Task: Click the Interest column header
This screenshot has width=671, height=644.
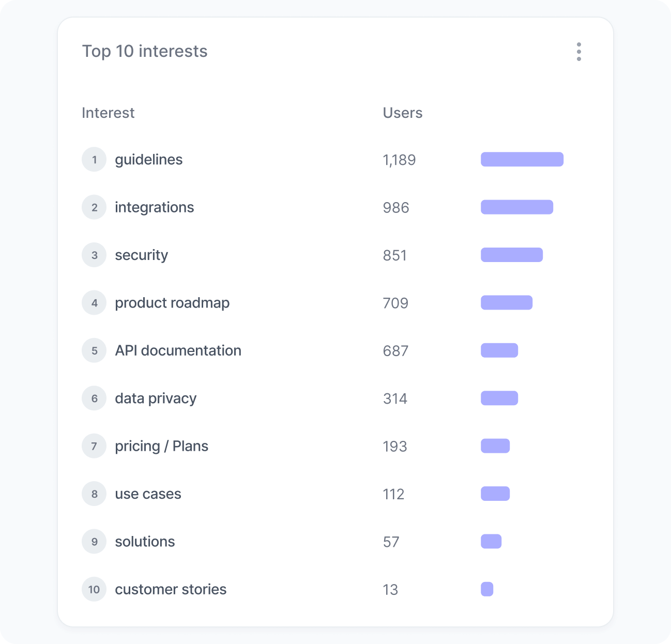Action: tap(108, 113)
